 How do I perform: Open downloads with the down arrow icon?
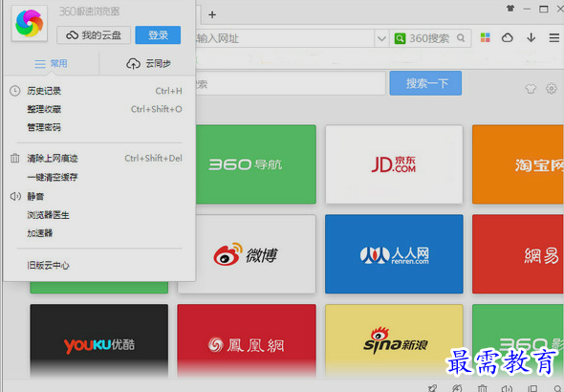531,37
